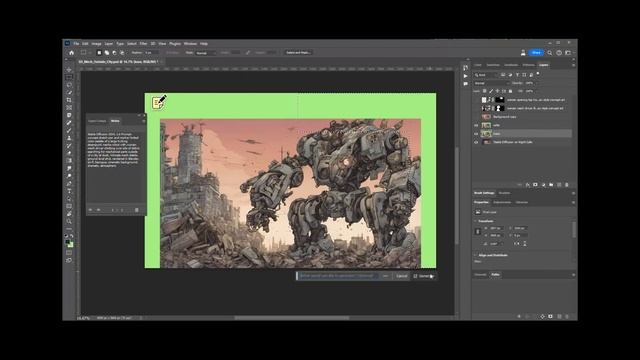Select the Move tool
The width and height of the screenshot is (640, 360).
tap(69, 70)
